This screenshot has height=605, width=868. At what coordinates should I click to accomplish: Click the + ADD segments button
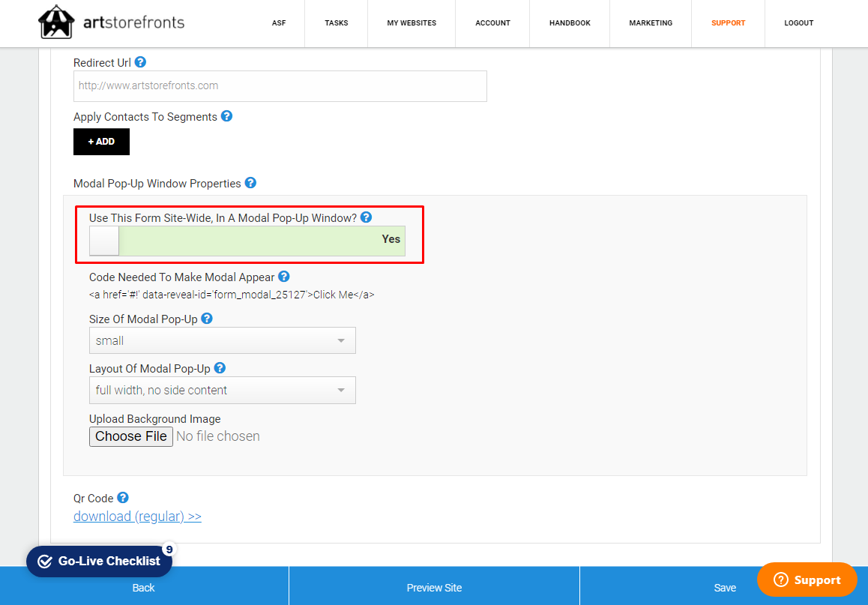coord(101,142)
